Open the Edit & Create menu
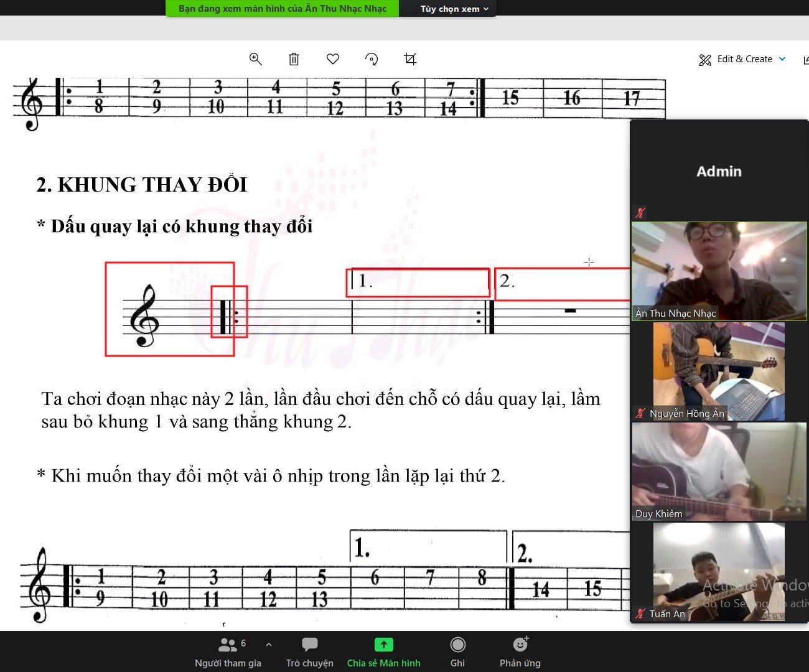809x672 pixels. point(742,59)
